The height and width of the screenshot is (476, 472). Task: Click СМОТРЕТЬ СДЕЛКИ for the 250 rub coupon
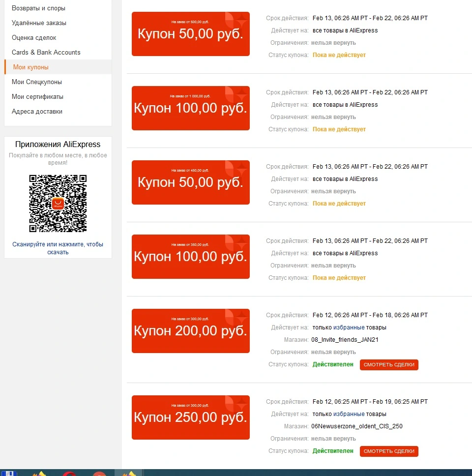(389, 451)
